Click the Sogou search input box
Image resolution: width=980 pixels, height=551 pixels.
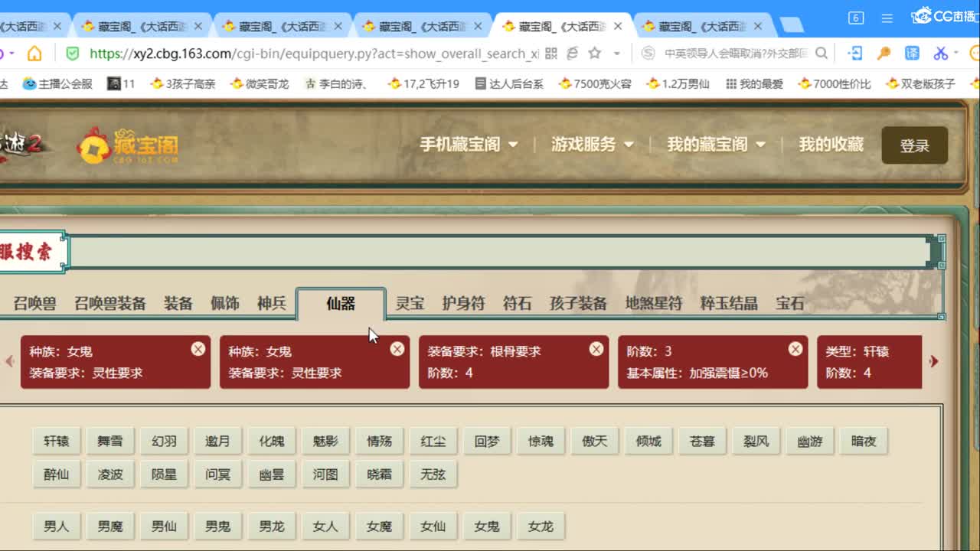click(x=736, y=54)
